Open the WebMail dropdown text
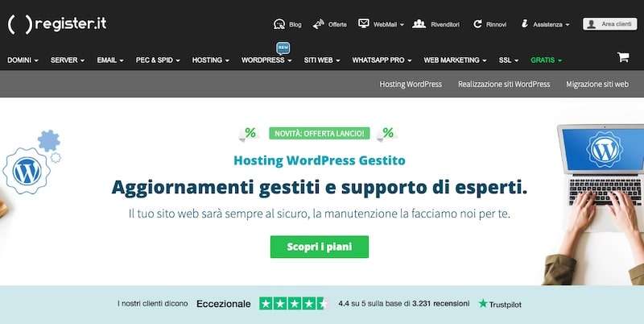This screenshot has height=324, width=644. tap(389, 25)
